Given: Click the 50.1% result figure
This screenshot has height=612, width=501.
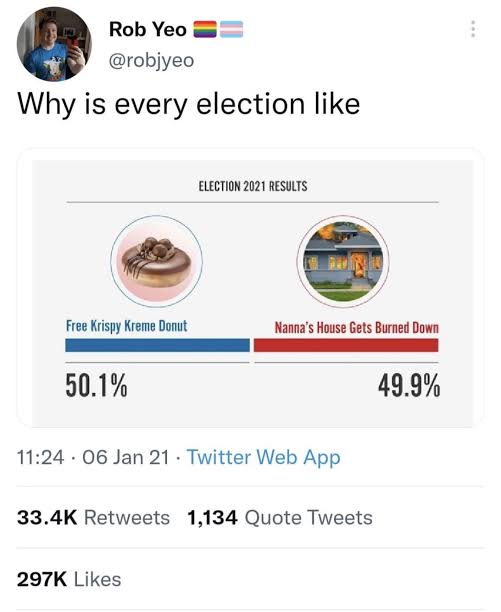Looking at the screenshot, I should coord(96,385).
